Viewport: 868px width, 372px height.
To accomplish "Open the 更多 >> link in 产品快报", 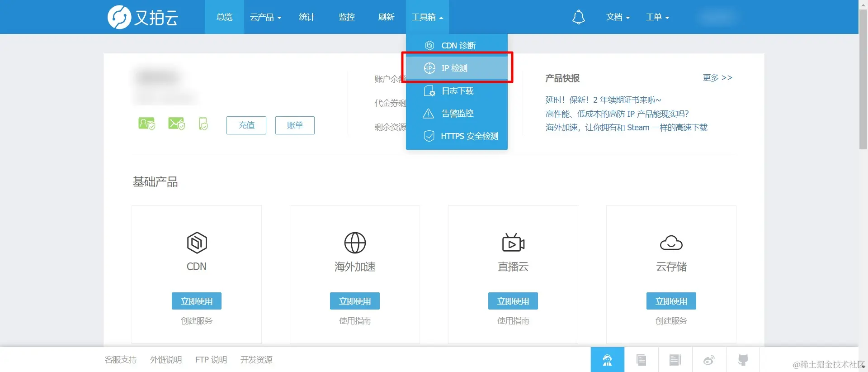I will pos(717,78).
